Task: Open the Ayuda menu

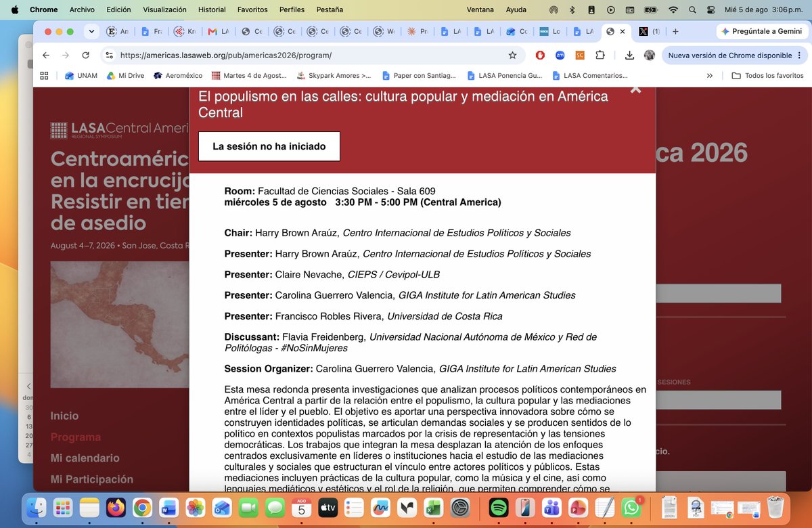Action: tap(516, 9)
